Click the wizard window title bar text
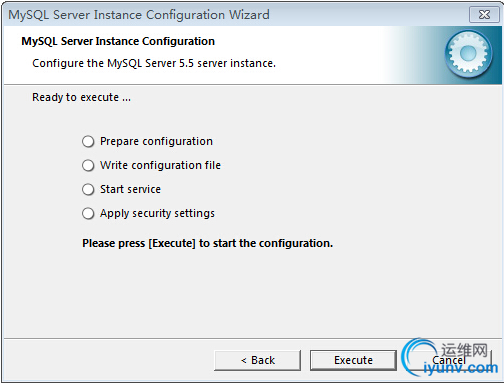This screenshot has width=504, height=384. click(x=139, y=15)
